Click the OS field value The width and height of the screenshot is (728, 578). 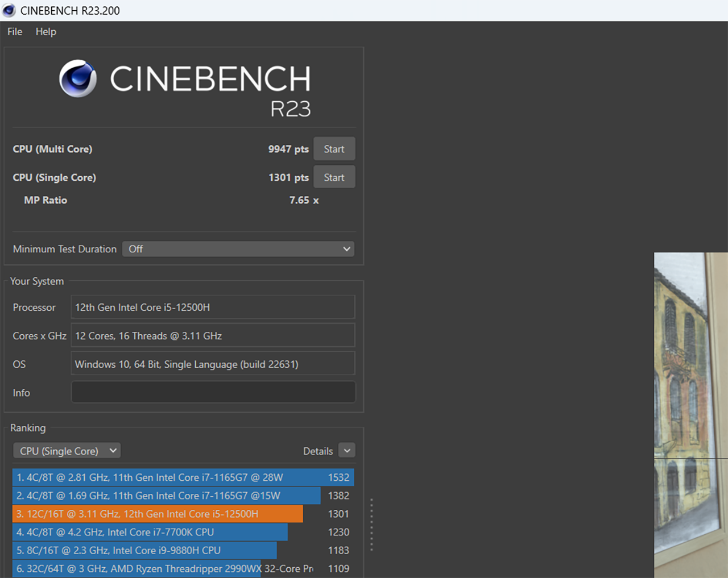(x=213, y=364)
